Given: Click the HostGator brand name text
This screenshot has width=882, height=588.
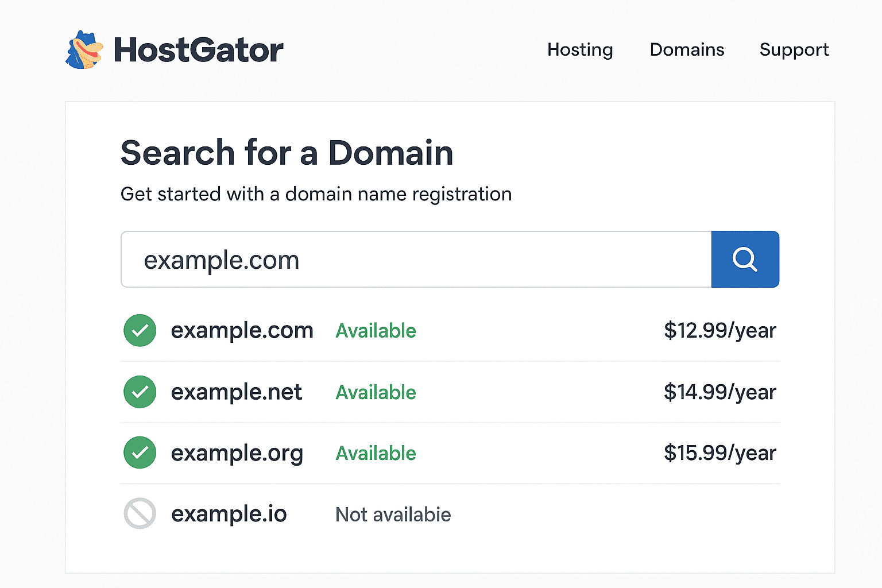Looking at the screenshot, I should tap(198, 50).
